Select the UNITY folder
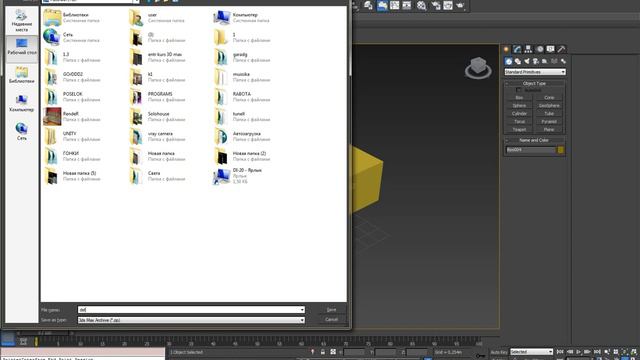Viewport: 640px width, 360px height. coord(73,136)
